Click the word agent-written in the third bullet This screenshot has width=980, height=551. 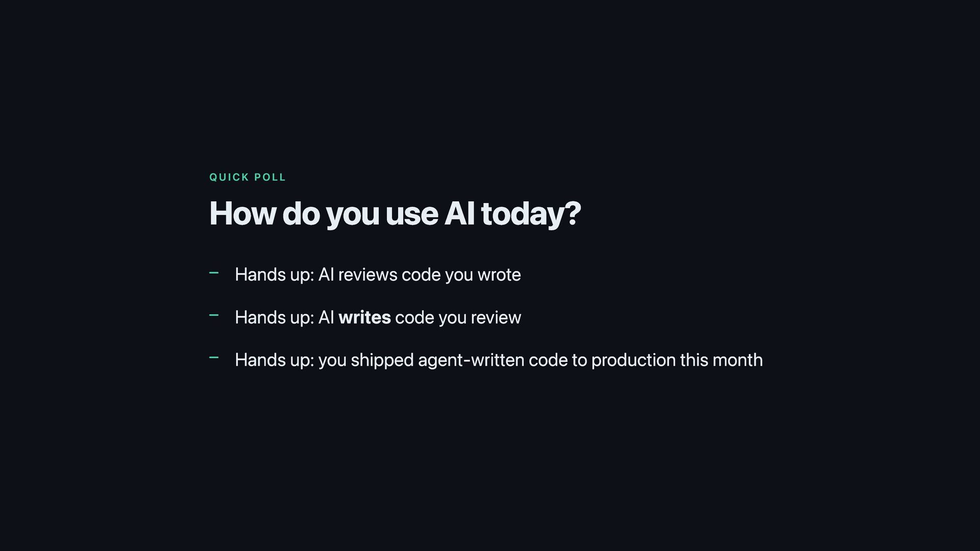coord(471,361)
